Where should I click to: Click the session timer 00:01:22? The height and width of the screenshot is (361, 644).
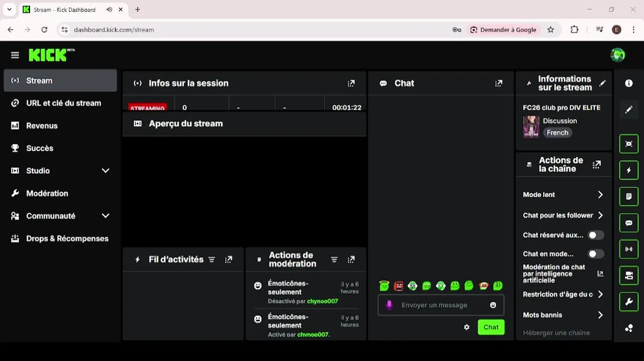pos(347,107)
